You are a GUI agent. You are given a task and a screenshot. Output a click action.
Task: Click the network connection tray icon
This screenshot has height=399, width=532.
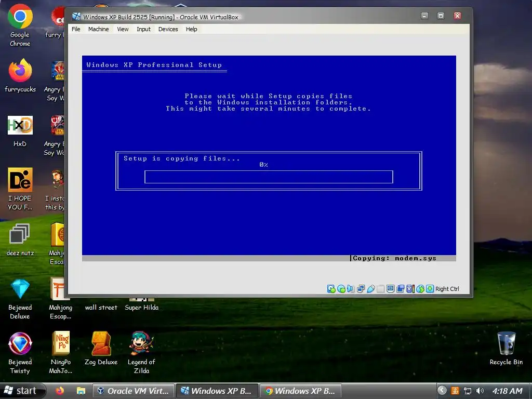(x=468, y=391)
